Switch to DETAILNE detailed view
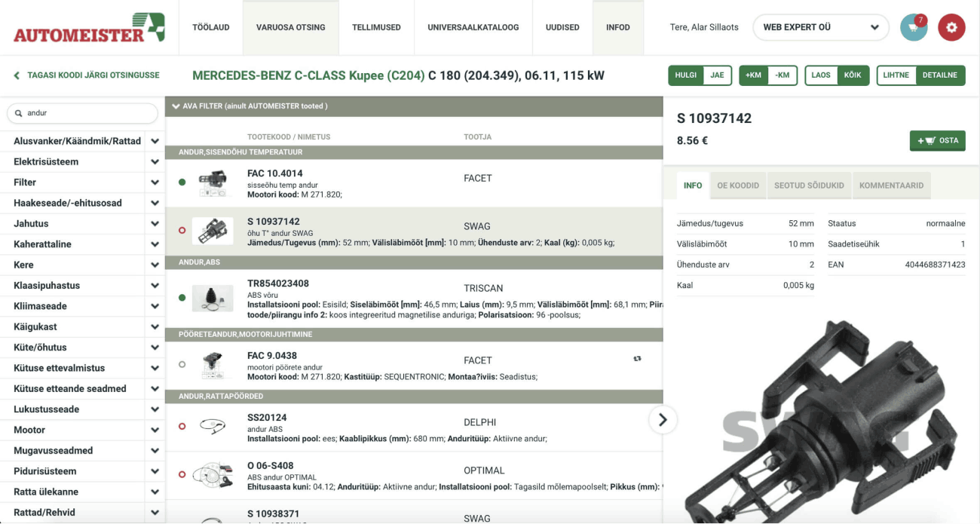 pos(940,75)
